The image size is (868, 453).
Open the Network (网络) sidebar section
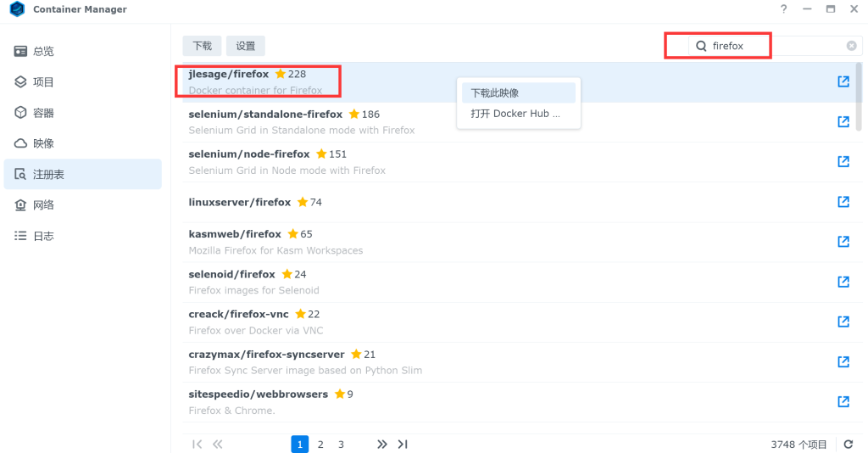[x=82, y=205]
